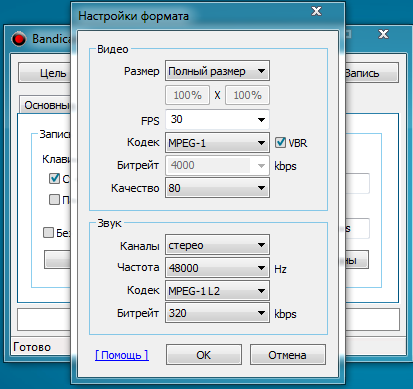Open the video Битрейт dropdown showing 4000
Screen dimensions: 413x389
pos(217,165)
